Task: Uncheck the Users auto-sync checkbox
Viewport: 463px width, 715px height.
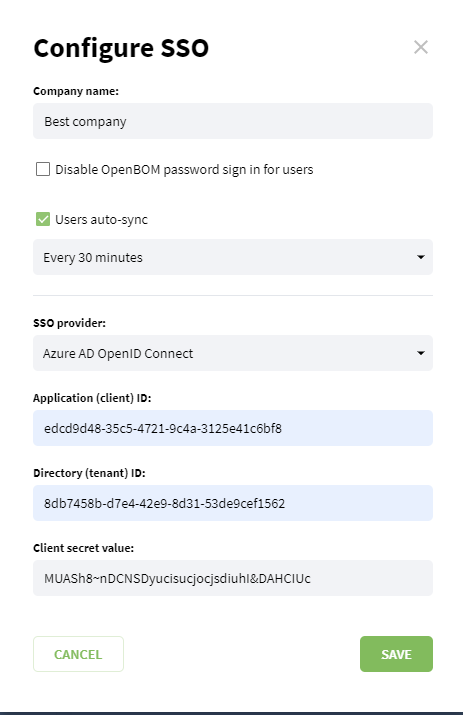Action: [43, 219]
